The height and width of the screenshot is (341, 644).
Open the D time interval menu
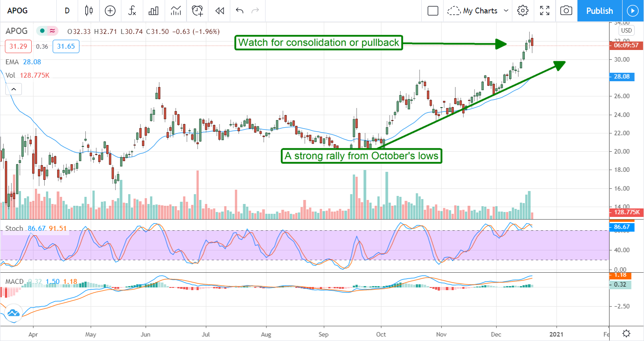67,11
